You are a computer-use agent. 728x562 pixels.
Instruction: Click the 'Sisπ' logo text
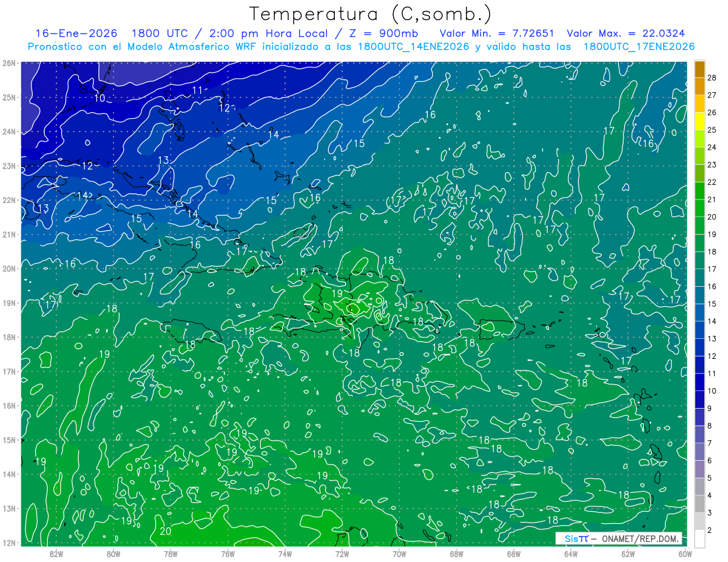(x=576, y=539)
